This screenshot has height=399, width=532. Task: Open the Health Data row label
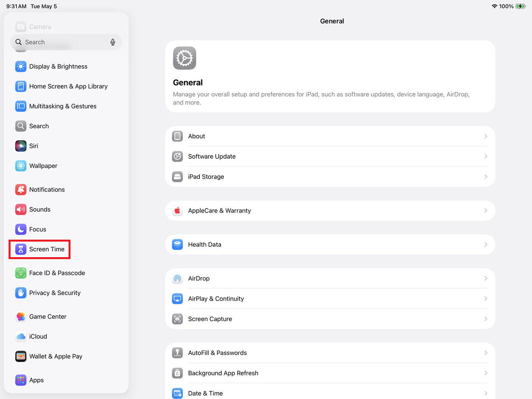click(205, 245)
